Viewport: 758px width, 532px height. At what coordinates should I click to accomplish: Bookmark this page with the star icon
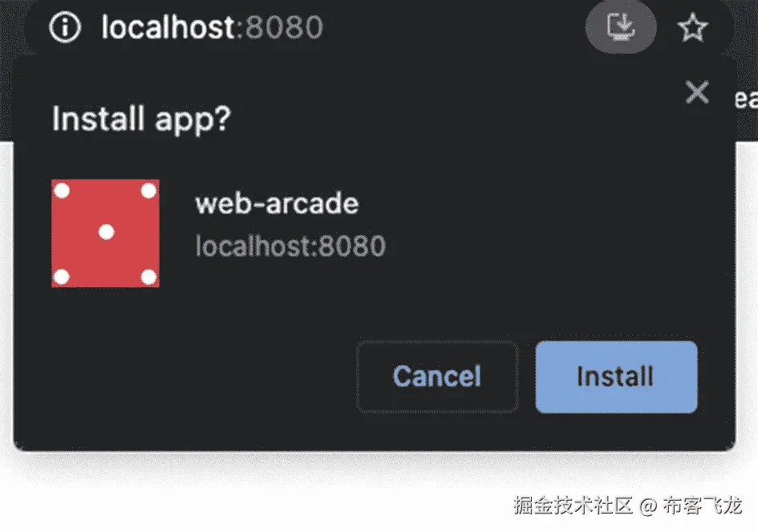pyautogui.click(x=692, y=27)
